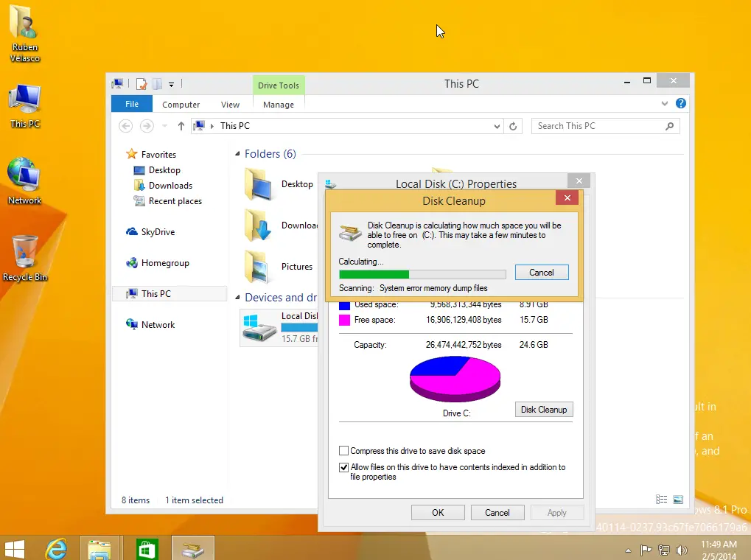Click the Free space magenta swatch
This screenshot has width=751, height=560.
pos(344,320)
